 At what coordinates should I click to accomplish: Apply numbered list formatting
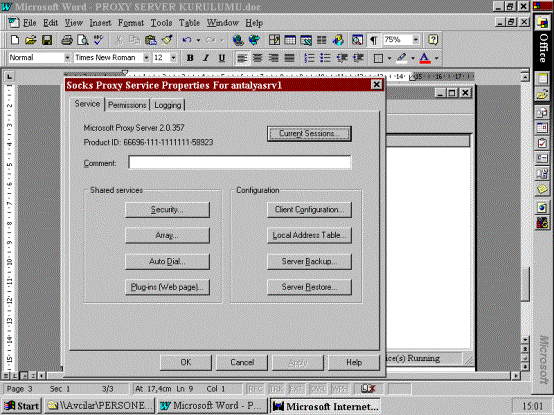[310, 58]
